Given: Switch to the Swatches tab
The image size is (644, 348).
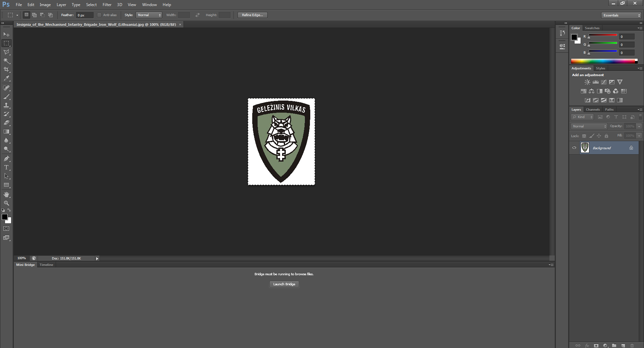Looking at the screenshot, I should coord(592,28).
